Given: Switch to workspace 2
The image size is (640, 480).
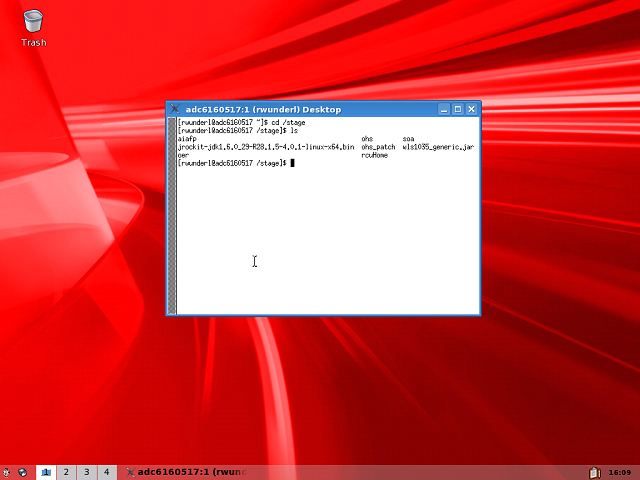Looking at the screenshot, I should coord(66,472).
